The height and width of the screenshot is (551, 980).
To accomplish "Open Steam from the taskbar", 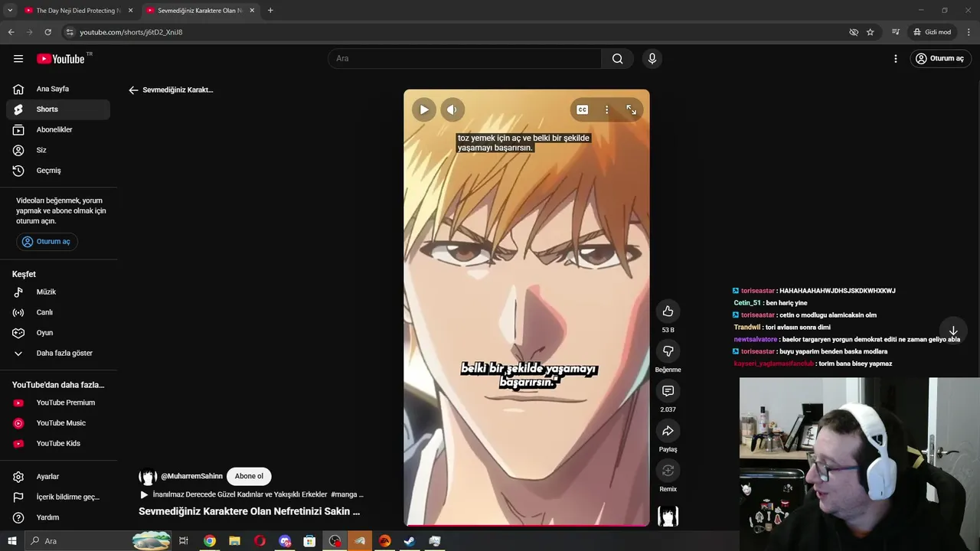I will (x=410, y=541).
